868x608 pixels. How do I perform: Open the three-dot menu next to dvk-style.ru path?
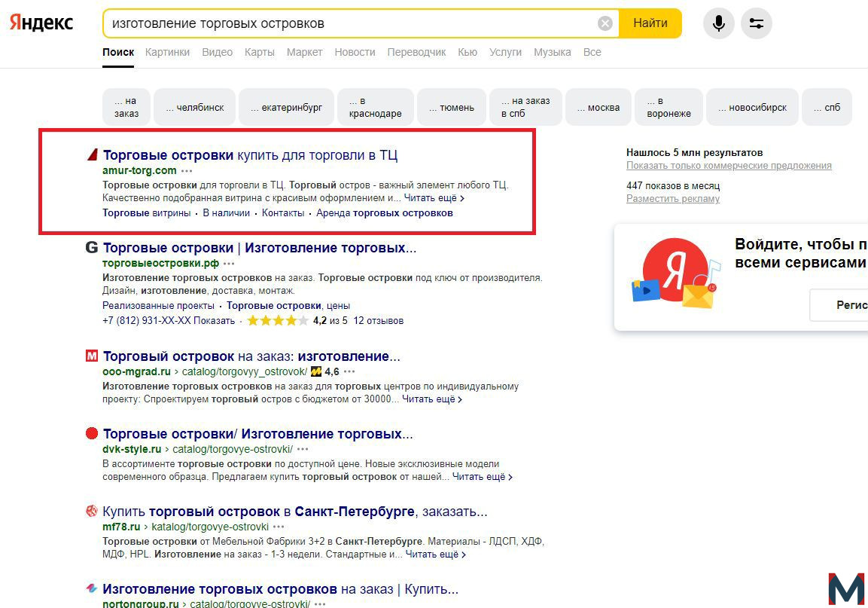(x=303, y=449)
